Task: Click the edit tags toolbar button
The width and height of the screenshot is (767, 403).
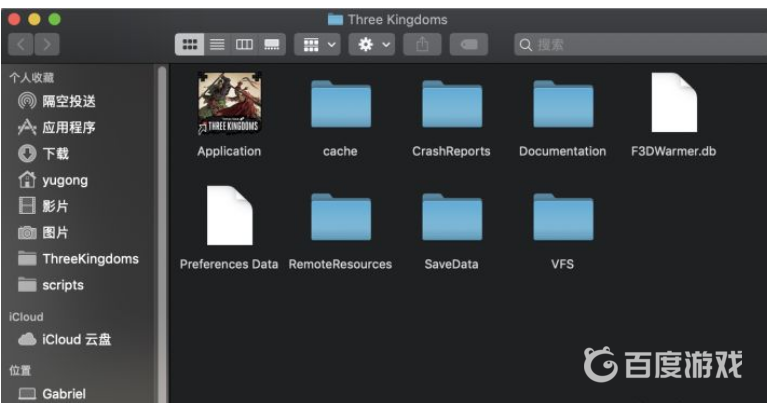Action: [469, 45]
